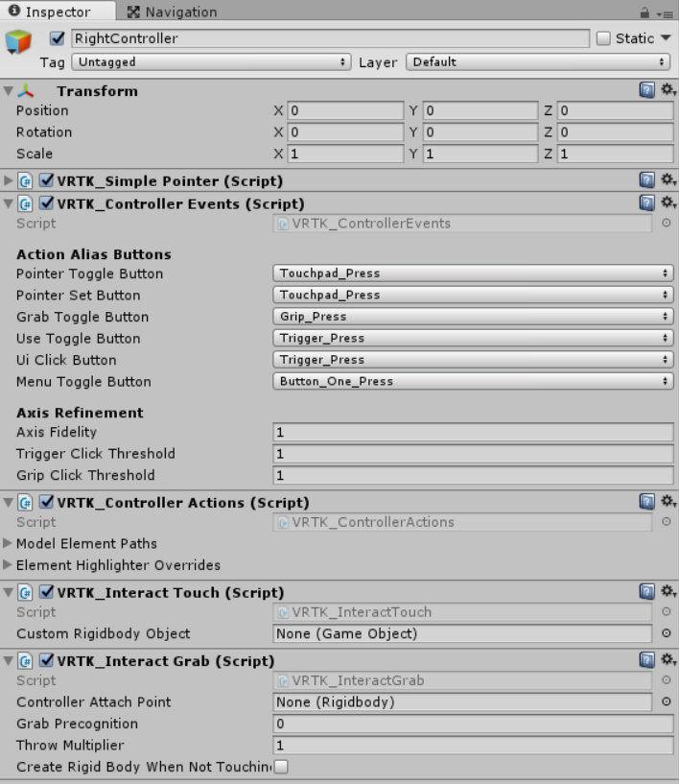Click the RightController name field
Screen dimensions: 679x784
click(330, 38)
